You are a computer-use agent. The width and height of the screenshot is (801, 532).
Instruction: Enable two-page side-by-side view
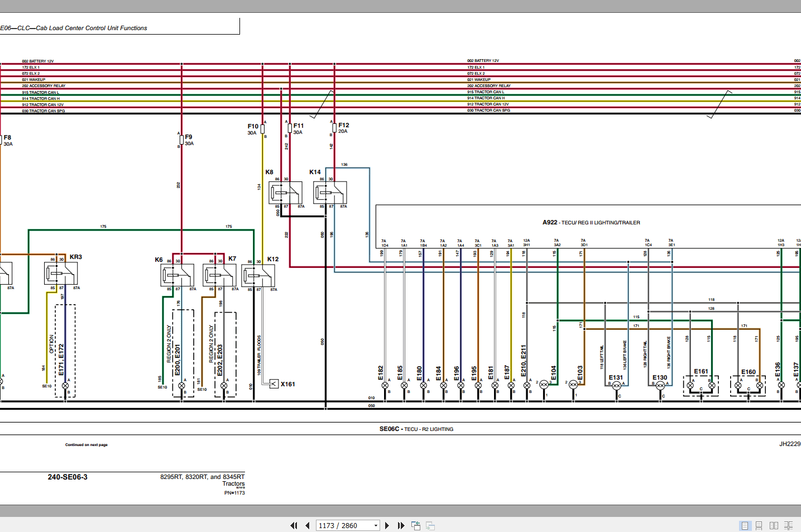click(x=774, y=525)
